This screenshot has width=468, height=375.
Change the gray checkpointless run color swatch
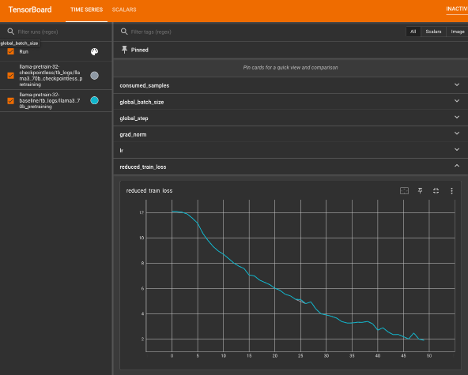[95, 76]
